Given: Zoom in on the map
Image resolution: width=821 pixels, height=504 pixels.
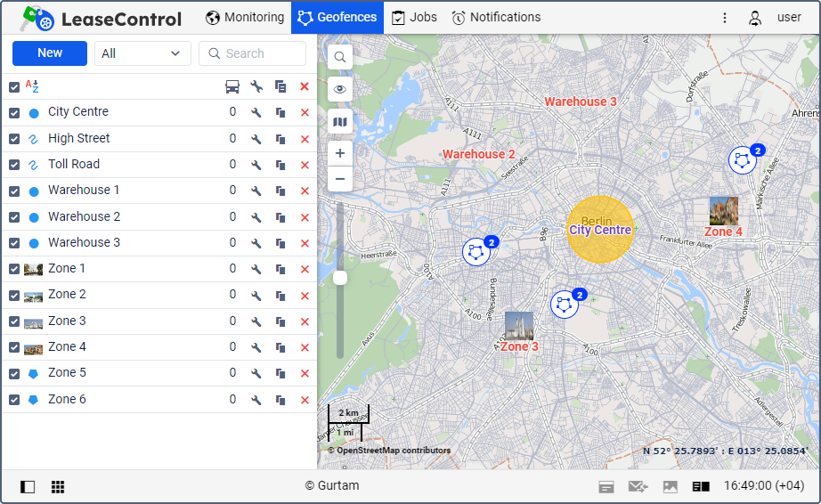Looking at the screenshot, I should 340,153.
